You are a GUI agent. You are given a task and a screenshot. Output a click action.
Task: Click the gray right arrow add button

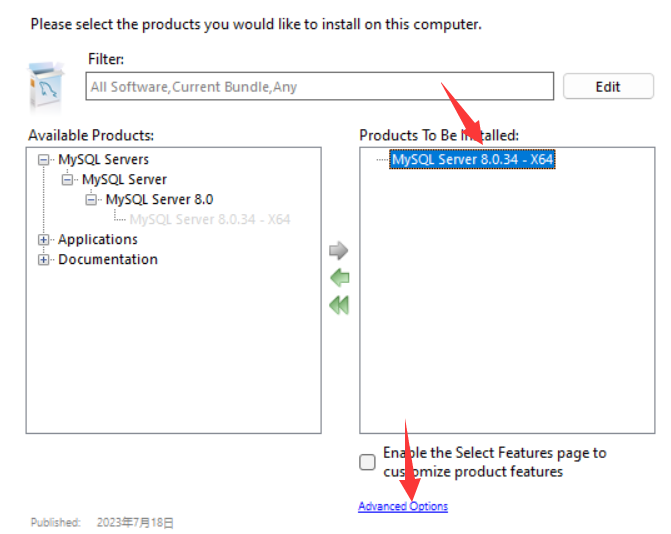tap(339, 250)
